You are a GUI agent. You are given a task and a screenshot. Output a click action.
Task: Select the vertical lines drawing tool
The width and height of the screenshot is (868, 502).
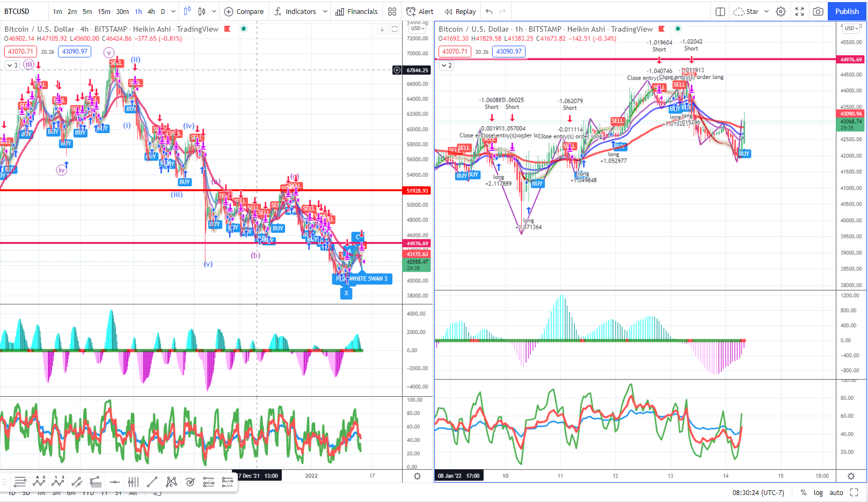(133, 482)
